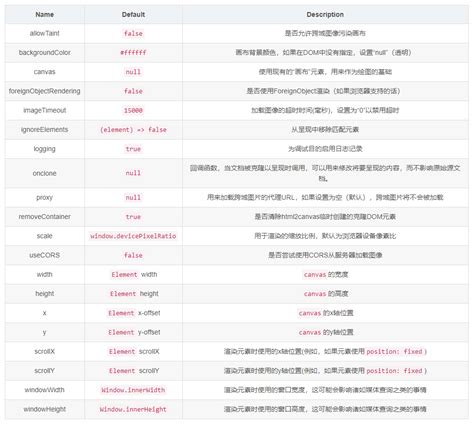Select the scale option name
Viewport: 474px width, 424px height.
coord(45,236)
